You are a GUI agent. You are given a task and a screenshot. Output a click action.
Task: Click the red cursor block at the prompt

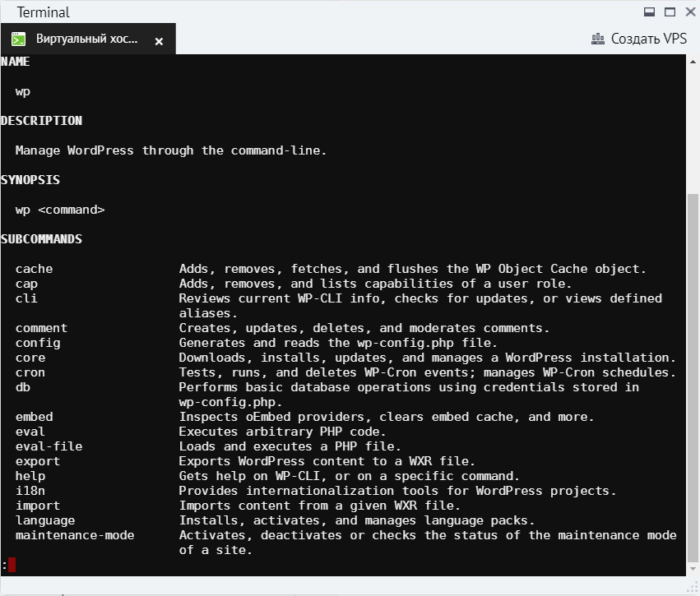[12, 565]
